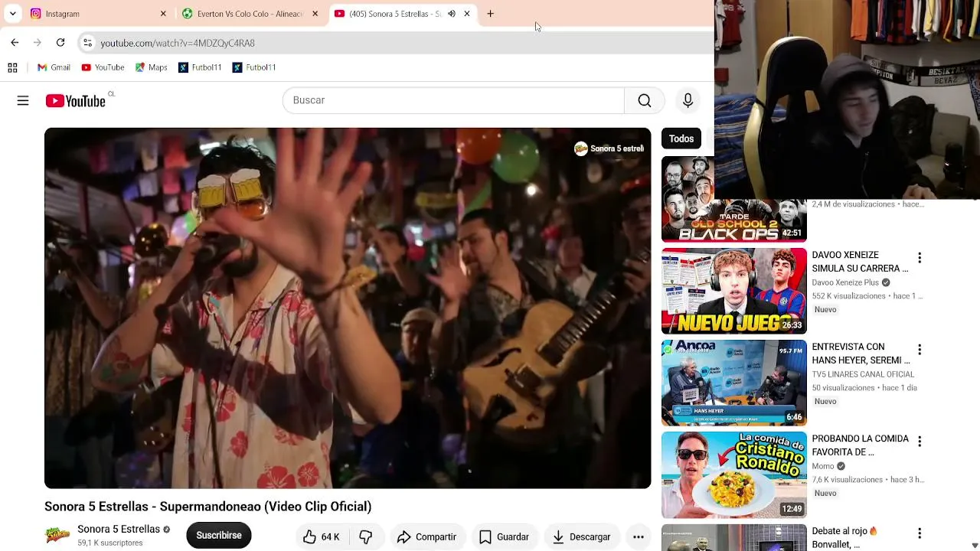Viewport: 980px width, 551px height.
Task: Open Davoo Xeneize video thumbnail
Action: (x=734, y=291)
